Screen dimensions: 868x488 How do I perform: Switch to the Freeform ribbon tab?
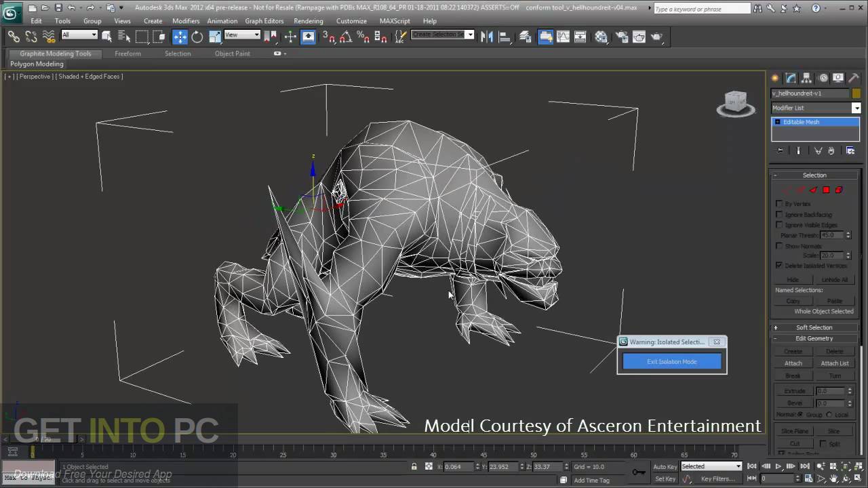tap(127, 54)
